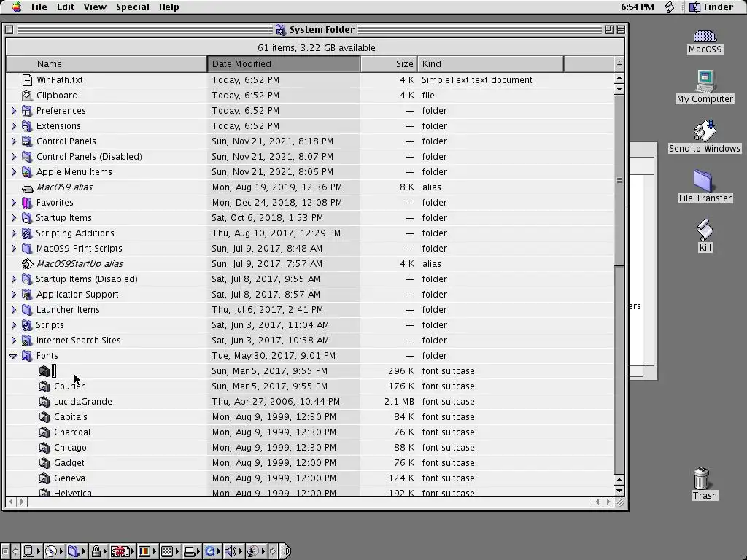
Task: Expand the Control Panels folder
Action: (13, 141)
